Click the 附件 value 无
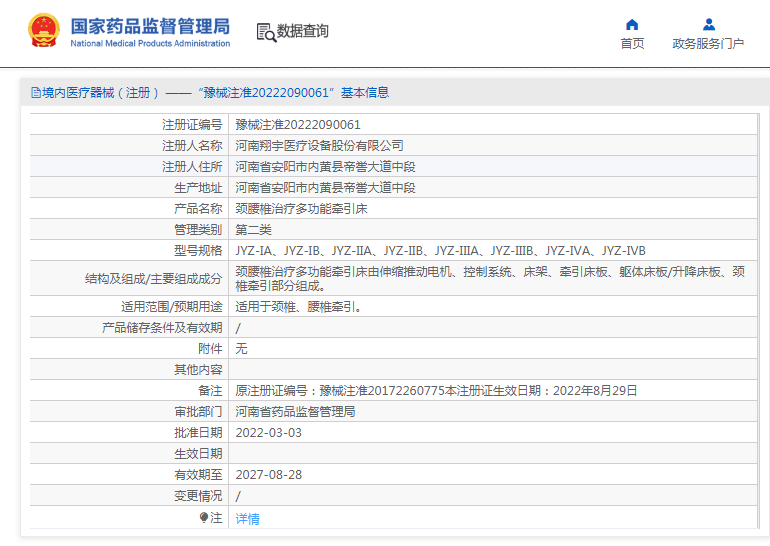The image size is (770, 546). (x=241, y=349)
